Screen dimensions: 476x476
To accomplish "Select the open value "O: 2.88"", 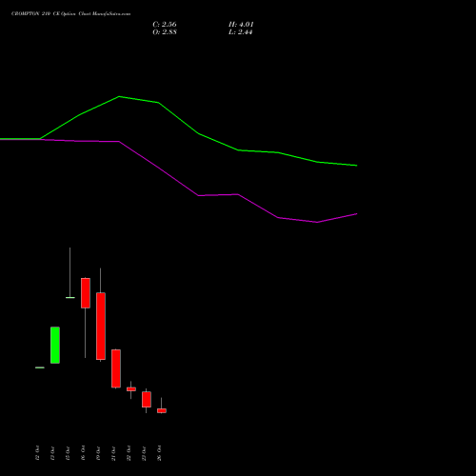I will point(165,32).
